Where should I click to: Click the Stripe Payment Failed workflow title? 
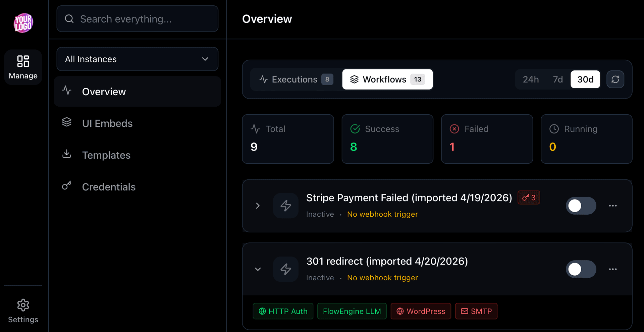coord(409,198)
